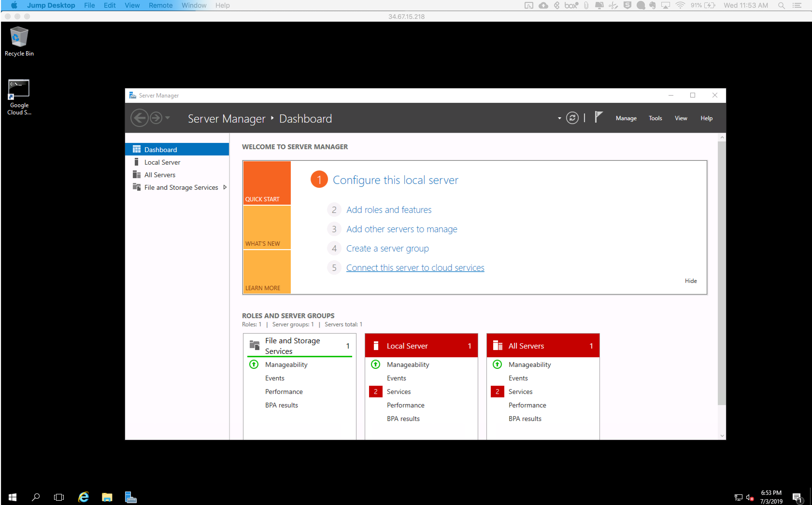Click the taskbar Search icon

click(36, 497)
